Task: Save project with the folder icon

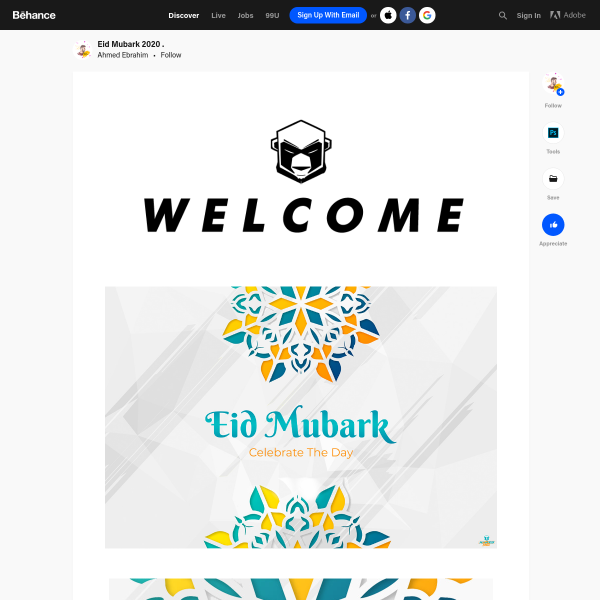Action: (x=553, y=179)
